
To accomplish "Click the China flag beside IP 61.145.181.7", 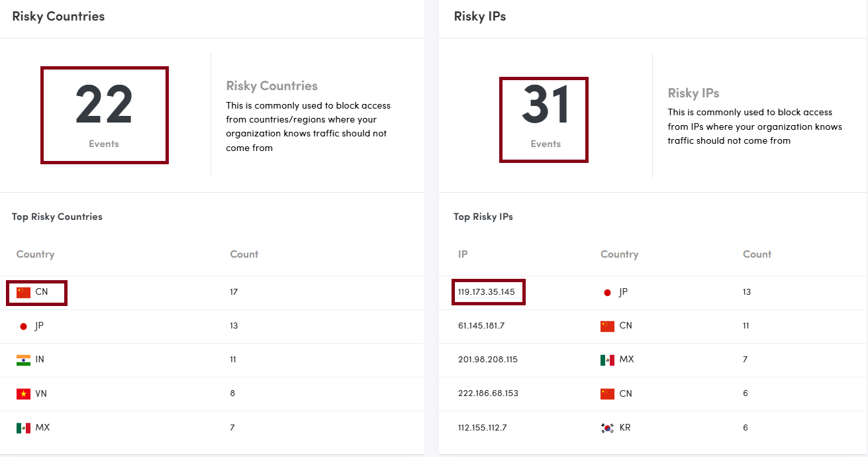I will (x=608, y=326).
